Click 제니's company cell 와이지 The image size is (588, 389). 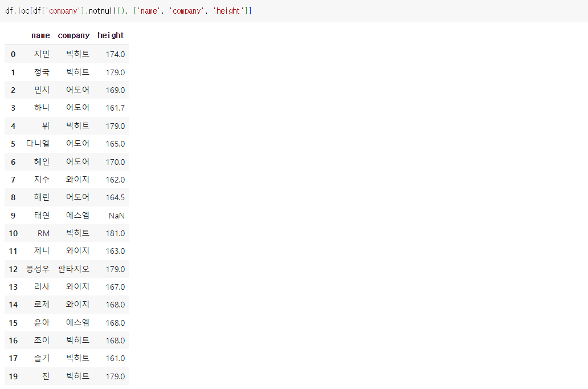coord(77,251)
